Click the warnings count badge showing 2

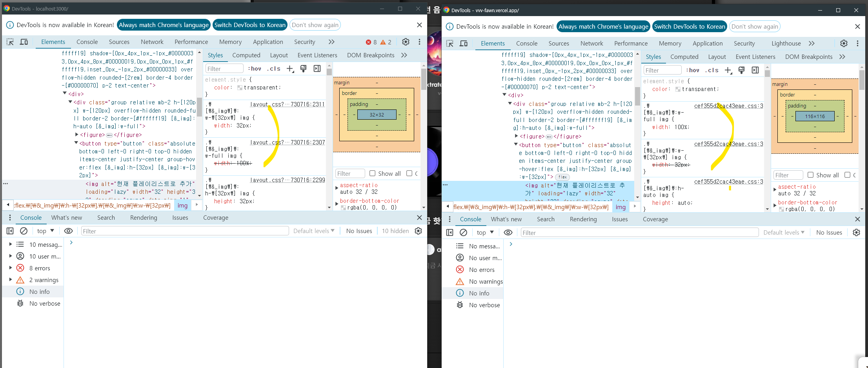[x=386, y=42]
